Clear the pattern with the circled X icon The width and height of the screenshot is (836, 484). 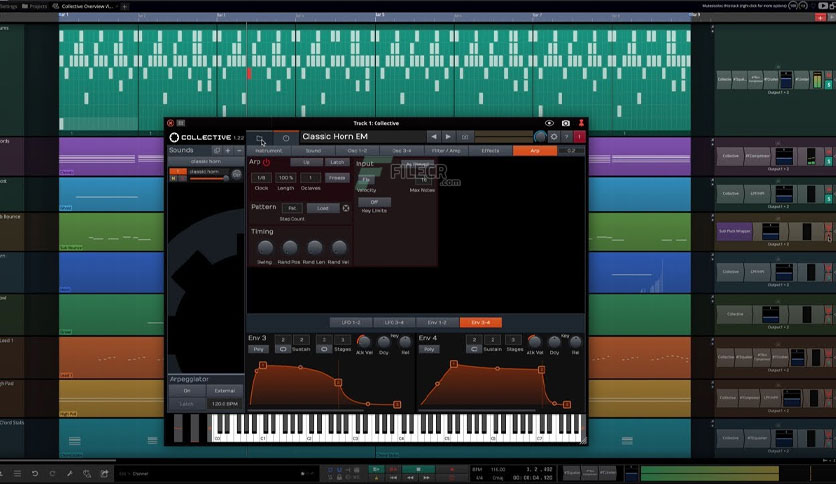(x=346, y=208)
